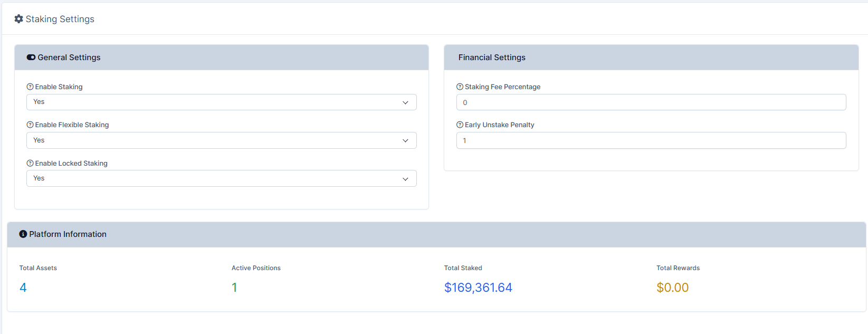
Task: Click the Staking Settings page title
Action: (60, 19)
